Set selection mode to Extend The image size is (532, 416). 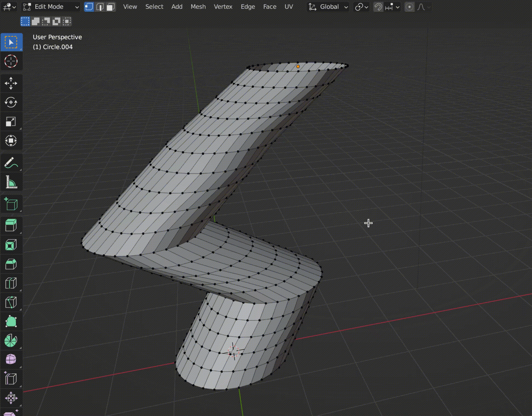pos(36,21)
